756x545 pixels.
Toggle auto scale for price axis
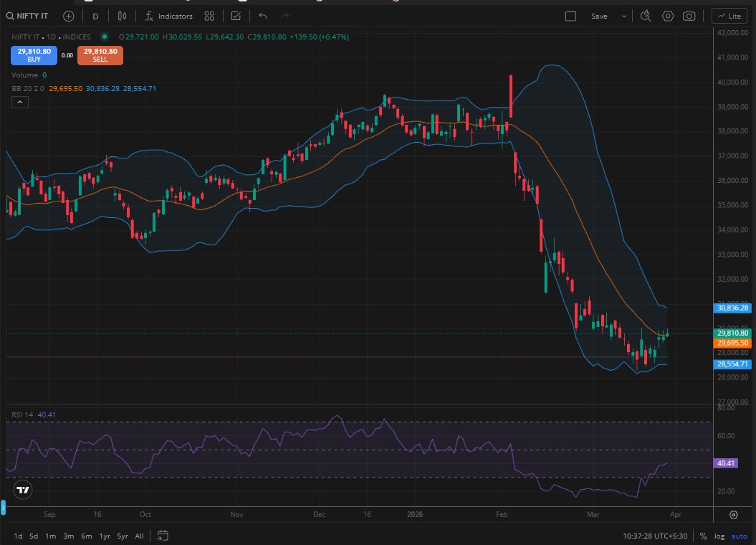click(738, 536)
